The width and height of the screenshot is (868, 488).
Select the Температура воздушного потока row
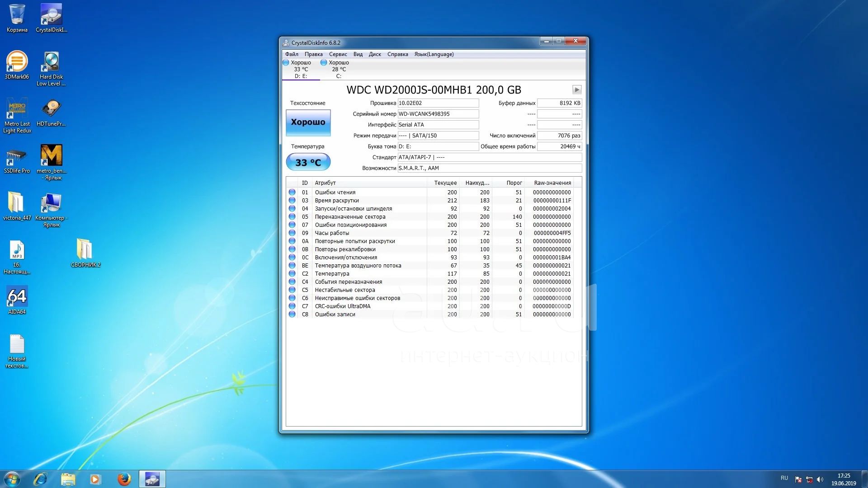(430, 266)
